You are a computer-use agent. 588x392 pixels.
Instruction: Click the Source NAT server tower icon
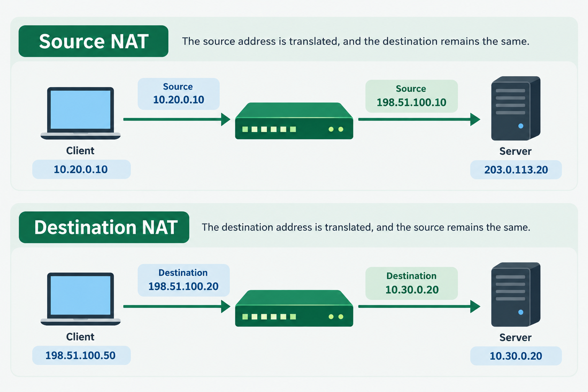pyautogui.click(x=516, y=108)
